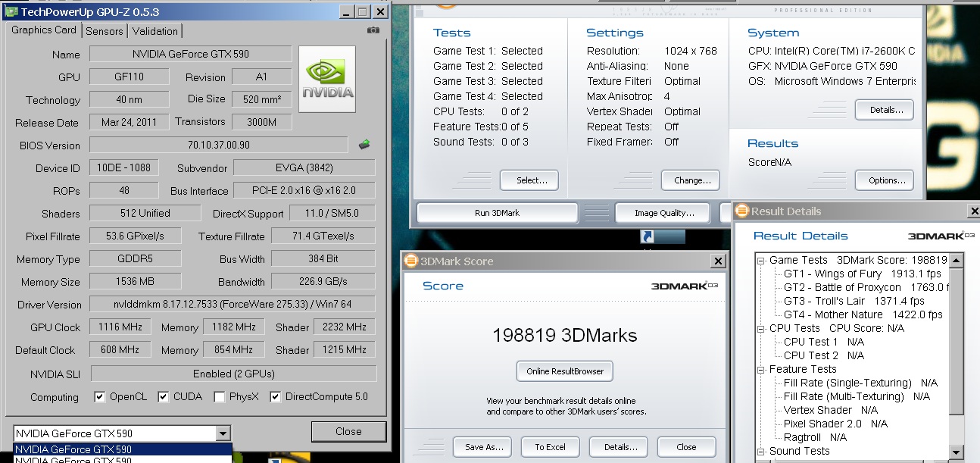
Task: Collapse the Sound Tests tree node
Action: (761, 451)
